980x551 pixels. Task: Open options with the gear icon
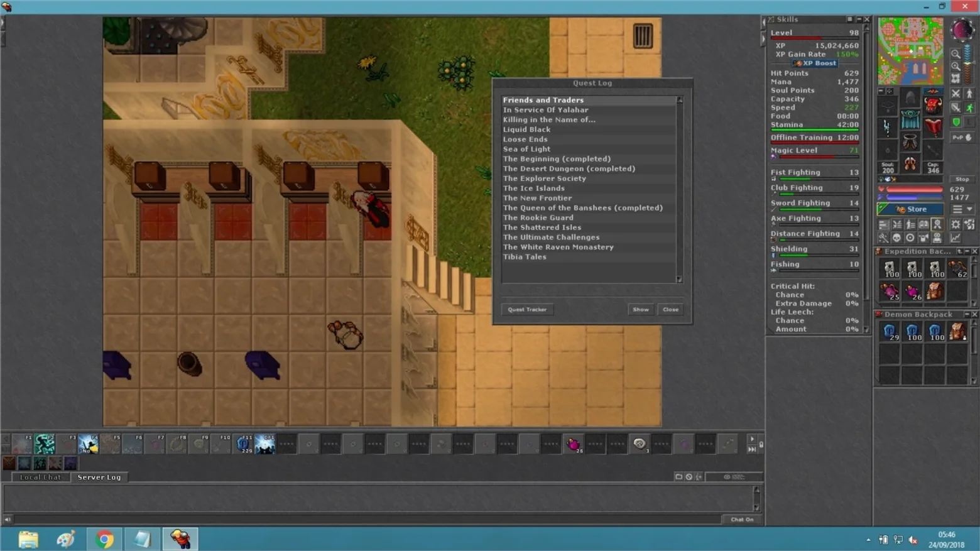955,224
